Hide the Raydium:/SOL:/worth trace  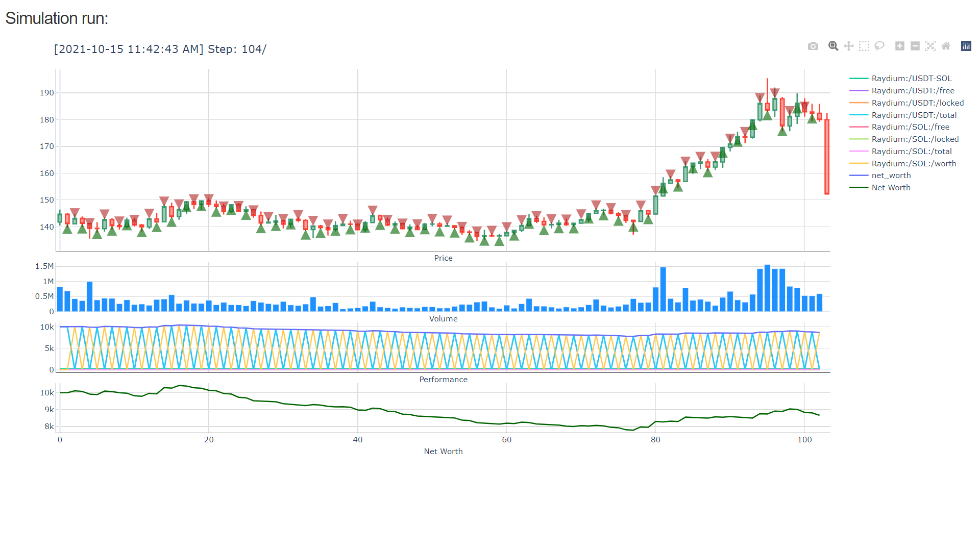click(x=914, y=164)
